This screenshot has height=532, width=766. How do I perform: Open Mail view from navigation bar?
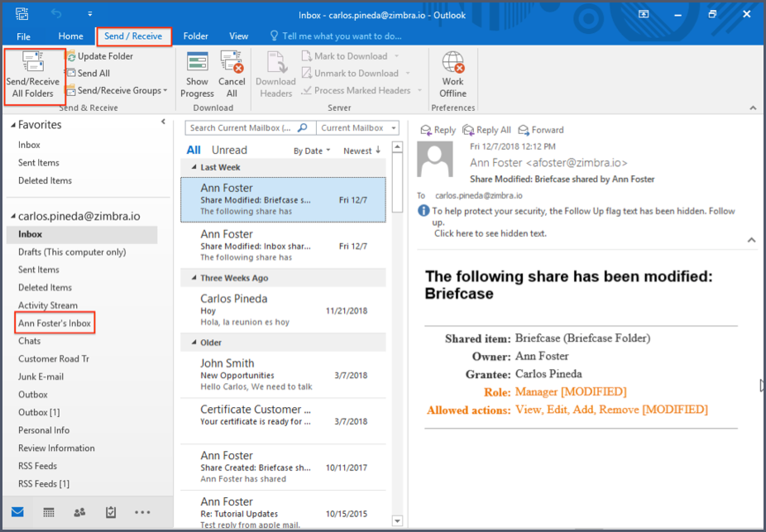coord(17,512)
